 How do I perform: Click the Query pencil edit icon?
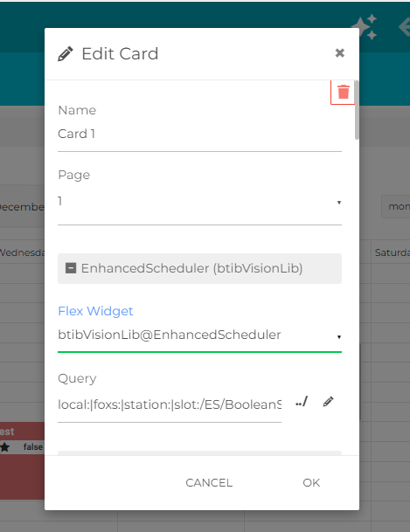328,402
